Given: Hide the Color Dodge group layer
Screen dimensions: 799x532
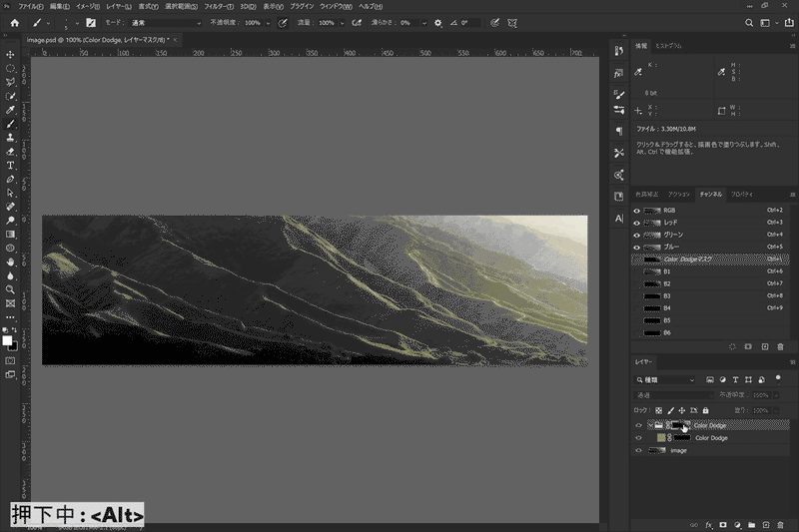Looking at the screenshot, I should point(638,425).
